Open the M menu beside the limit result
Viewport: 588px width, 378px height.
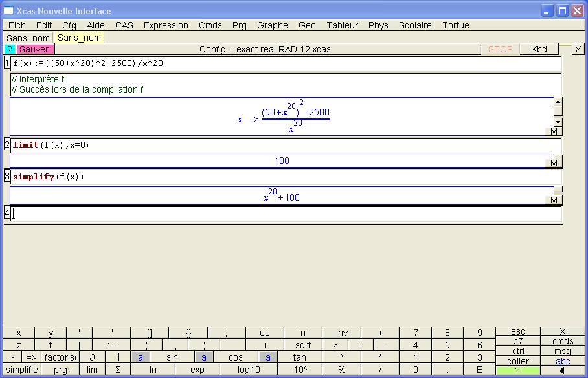[x=554, y=163]
